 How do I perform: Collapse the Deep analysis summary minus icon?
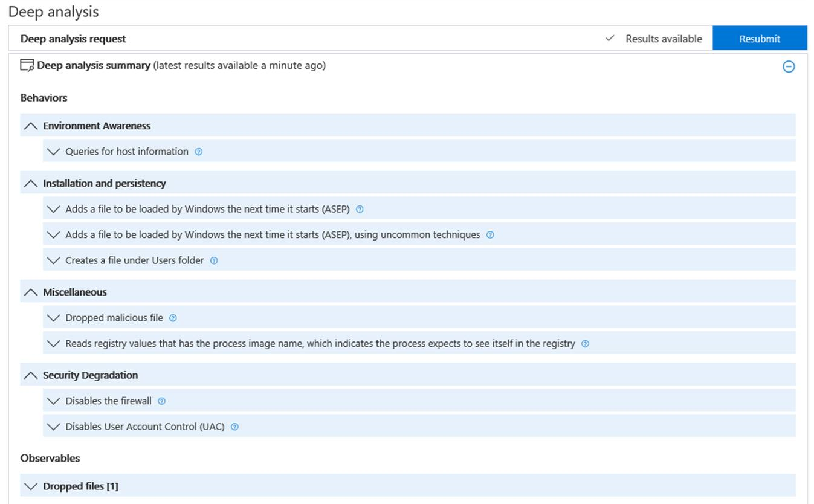[789, 67]
